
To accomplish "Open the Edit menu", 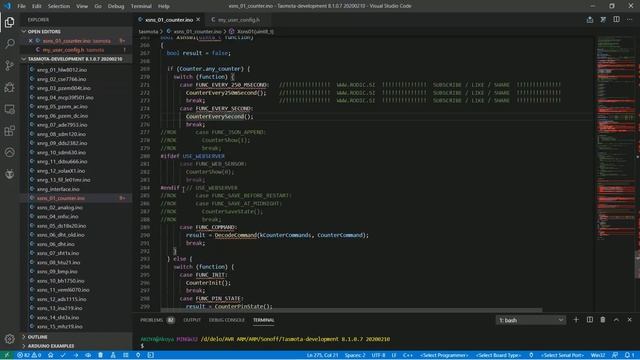I will 37,6.
